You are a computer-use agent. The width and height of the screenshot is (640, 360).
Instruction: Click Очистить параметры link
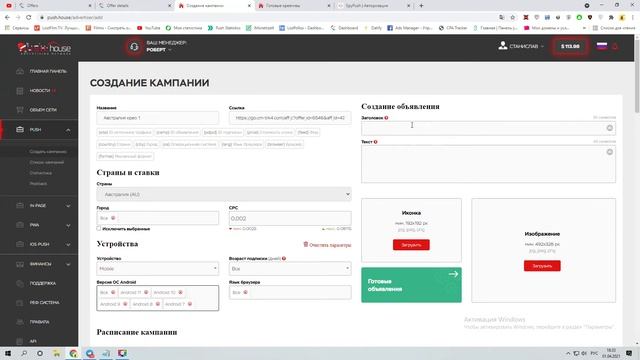click(327, 245)
